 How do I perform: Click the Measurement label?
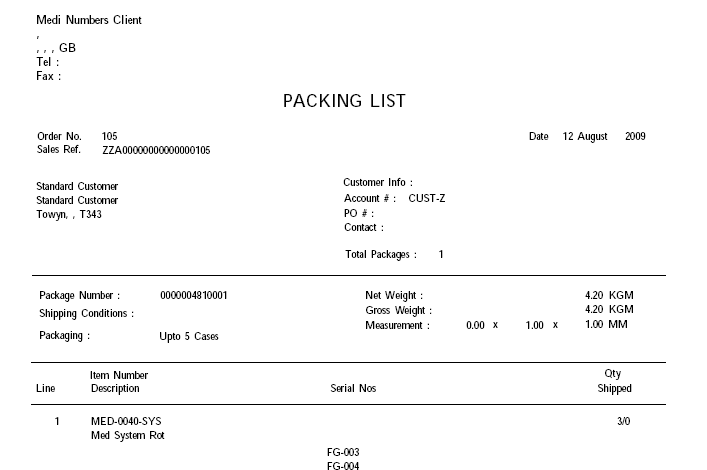coord(398,325)
